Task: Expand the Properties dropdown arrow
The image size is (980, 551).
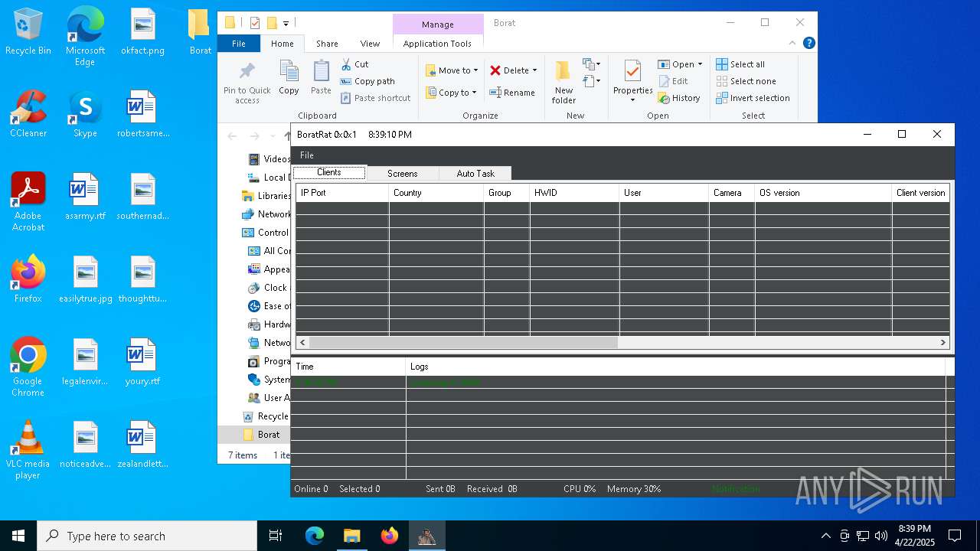Action: 632,100
